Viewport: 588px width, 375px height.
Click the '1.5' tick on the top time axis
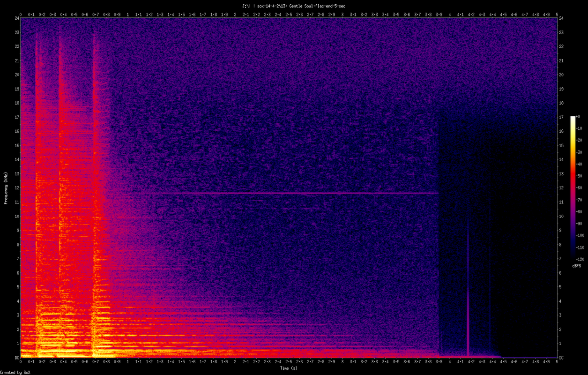[x=181, y=15]
